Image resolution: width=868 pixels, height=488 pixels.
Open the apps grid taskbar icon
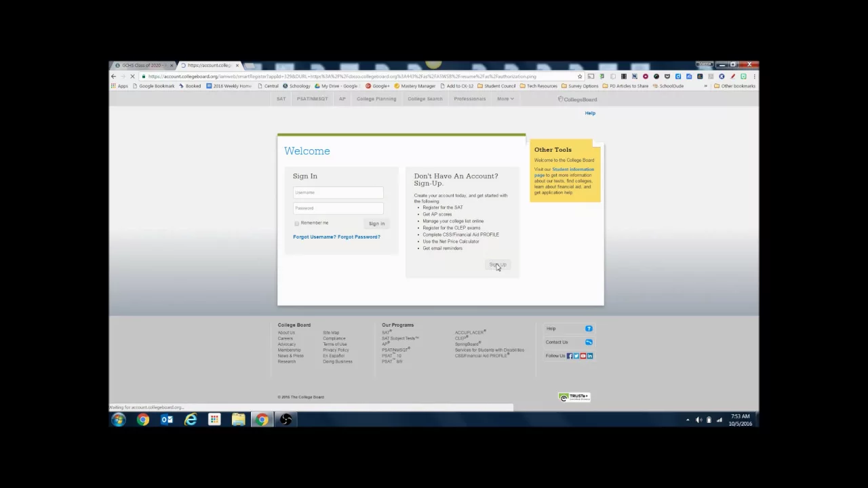[214, 420]
